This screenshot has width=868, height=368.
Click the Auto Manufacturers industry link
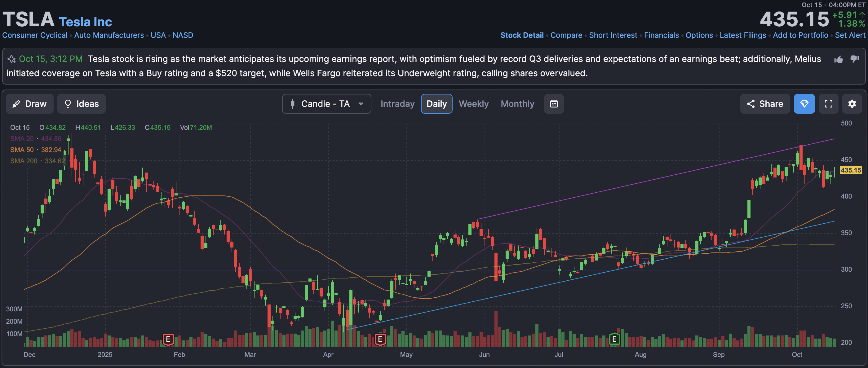(x=109, y=35)
